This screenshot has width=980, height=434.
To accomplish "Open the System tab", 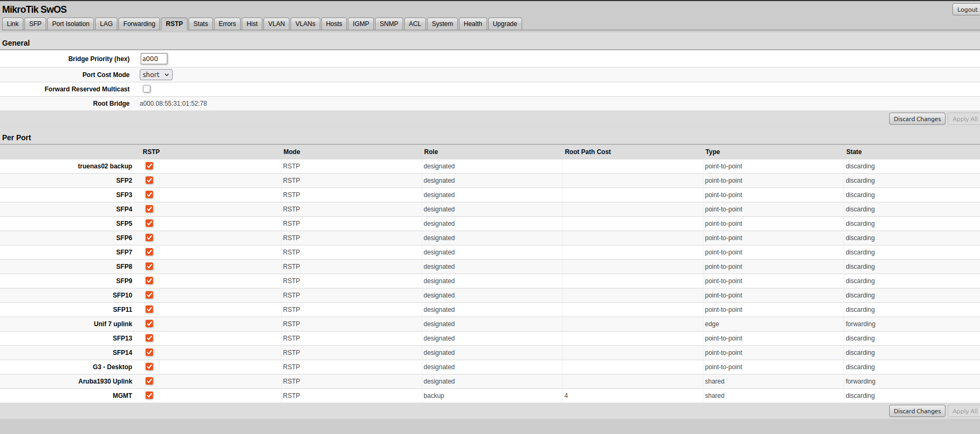I will coord(442,24).
